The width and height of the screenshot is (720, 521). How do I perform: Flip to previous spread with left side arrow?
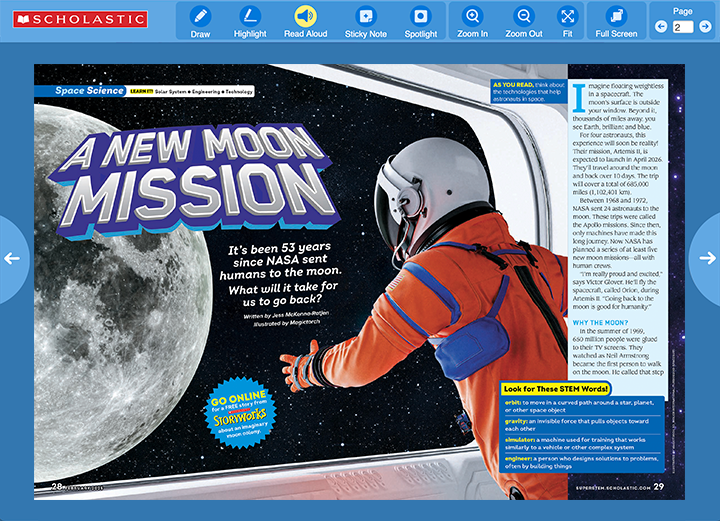13,258
